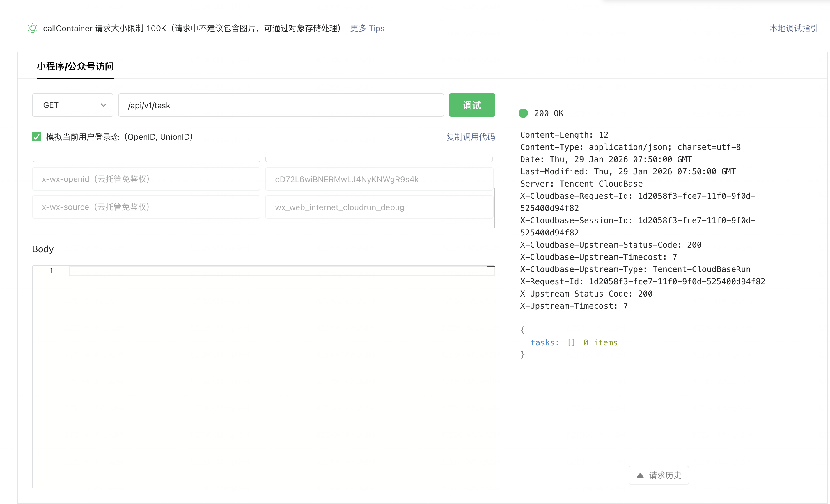Open the GET method dropdown

(x=72, y=105)
